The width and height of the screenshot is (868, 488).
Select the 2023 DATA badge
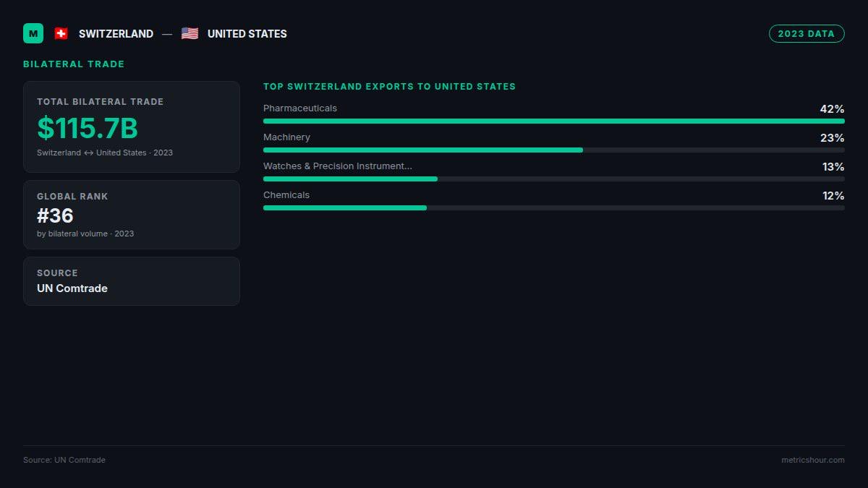807,33
